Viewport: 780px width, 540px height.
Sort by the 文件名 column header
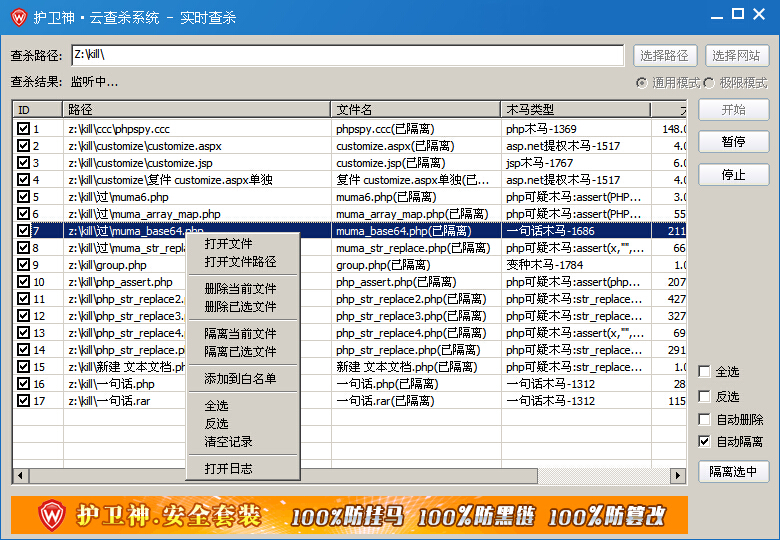pyautogui.click(x=416, y=110)
